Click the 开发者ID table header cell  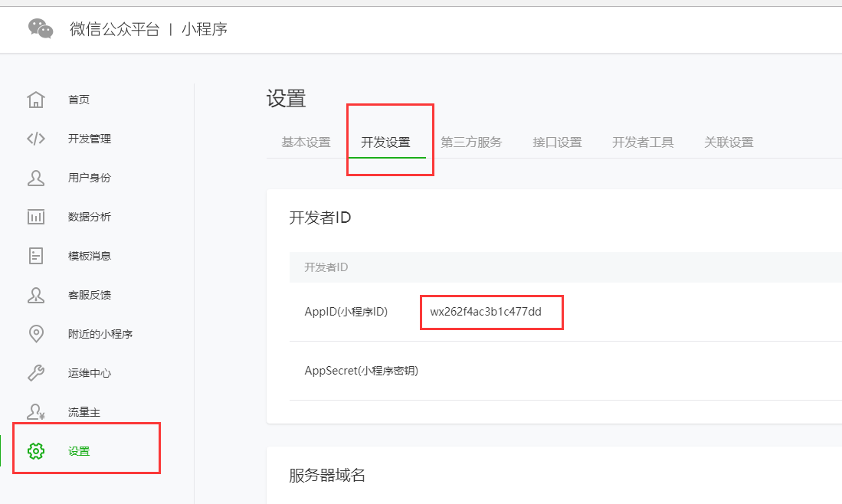coord(326,267)
